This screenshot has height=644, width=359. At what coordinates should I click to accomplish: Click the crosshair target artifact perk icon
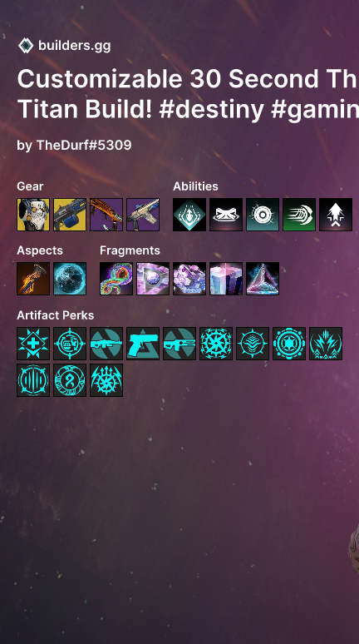pos(70,344)
